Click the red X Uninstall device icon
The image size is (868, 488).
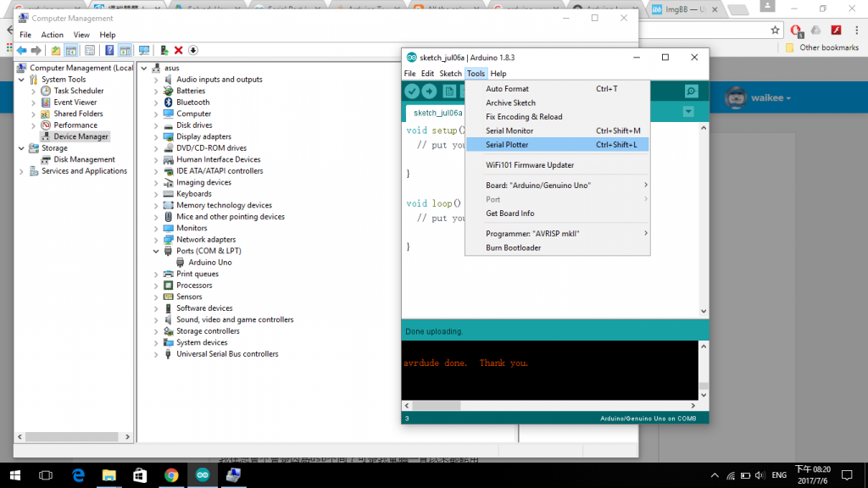point(178,50)
